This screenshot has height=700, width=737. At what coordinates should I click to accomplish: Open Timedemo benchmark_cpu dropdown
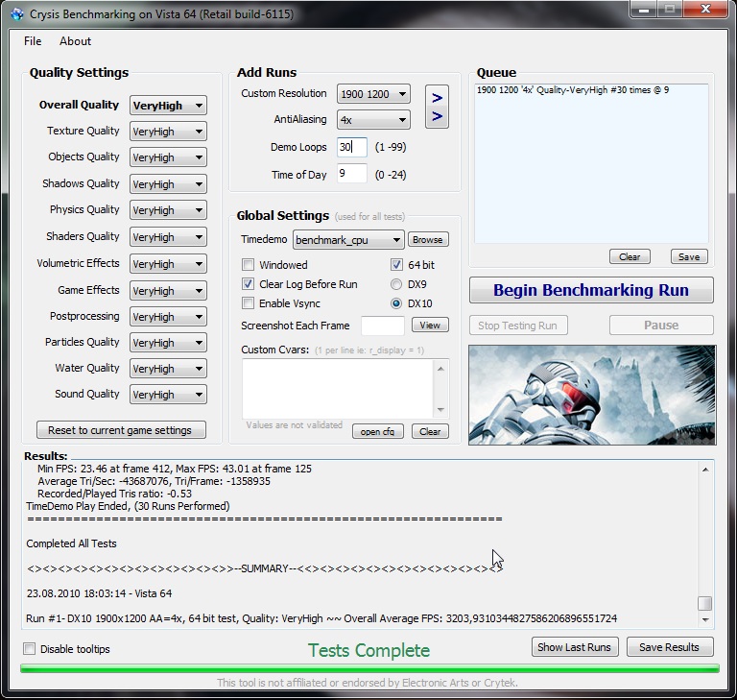348,240
